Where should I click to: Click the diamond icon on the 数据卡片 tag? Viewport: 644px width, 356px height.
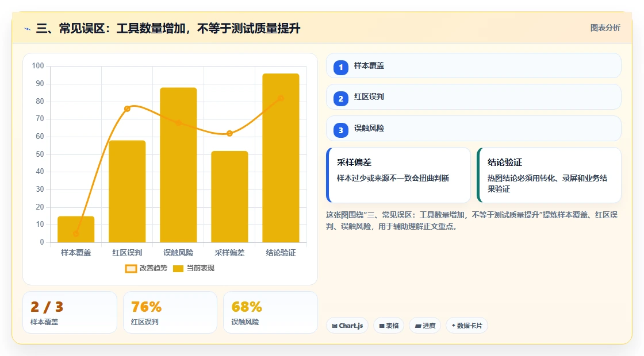454,325
